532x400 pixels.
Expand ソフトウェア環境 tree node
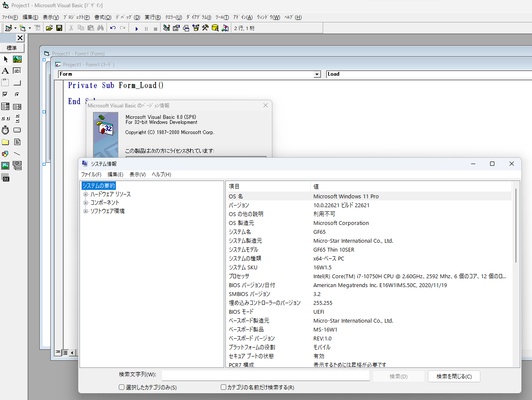pyautogui.click(x=85, y=211)
